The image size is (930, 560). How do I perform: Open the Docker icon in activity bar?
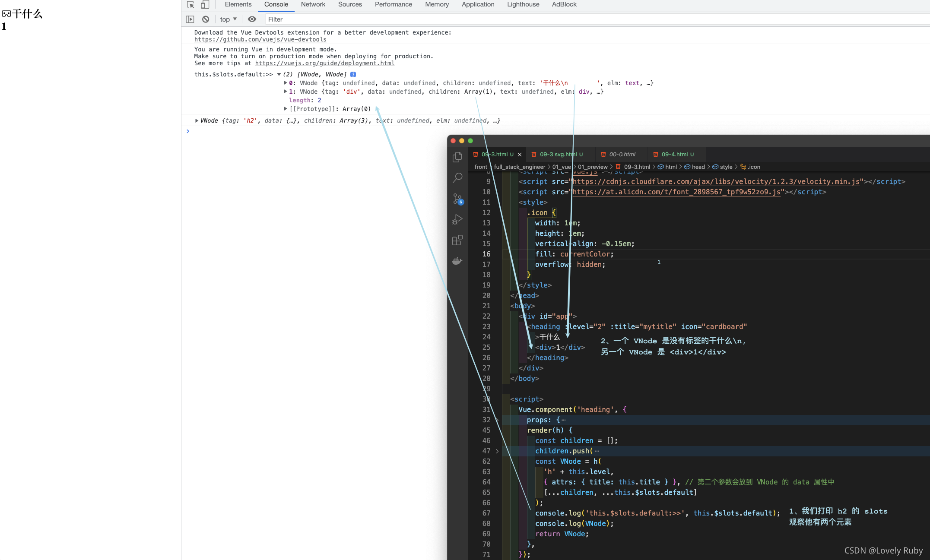457,261
